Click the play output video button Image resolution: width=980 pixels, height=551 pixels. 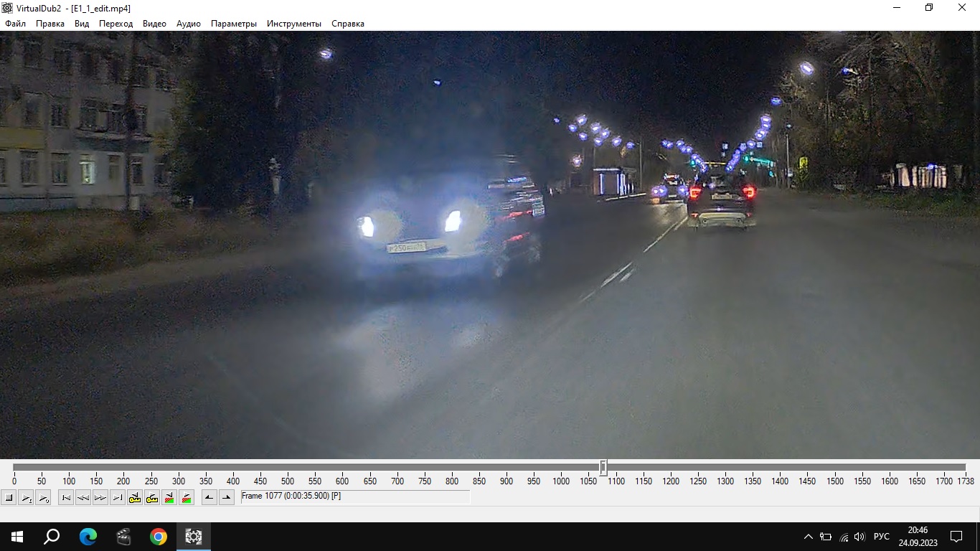tap(43, 497)
